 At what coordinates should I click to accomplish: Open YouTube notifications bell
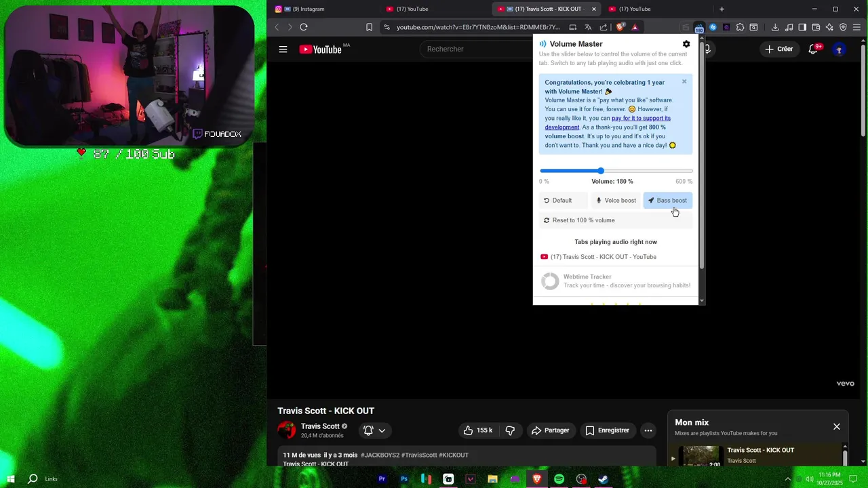813,49
